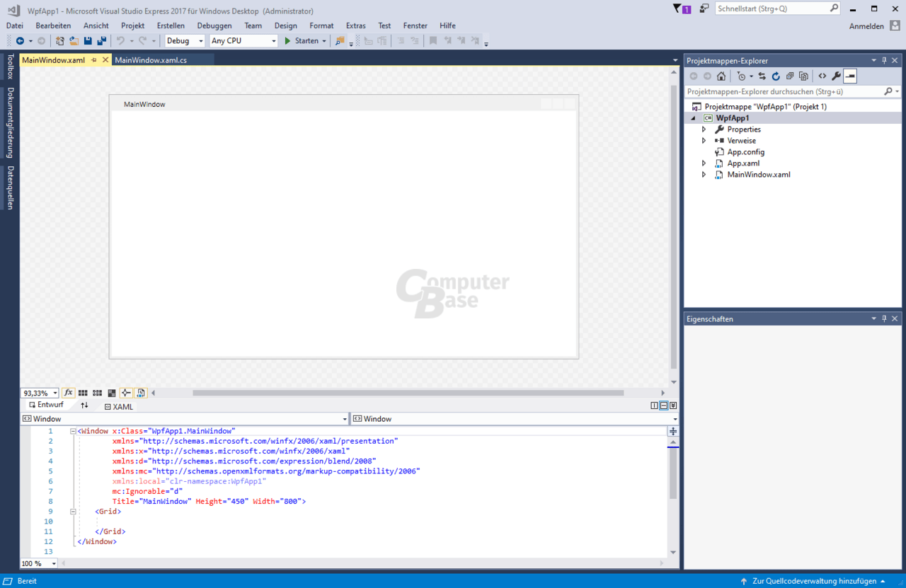Expand the MainWindow.xaml tree item
906x588 pixels.
click(704, 174)
